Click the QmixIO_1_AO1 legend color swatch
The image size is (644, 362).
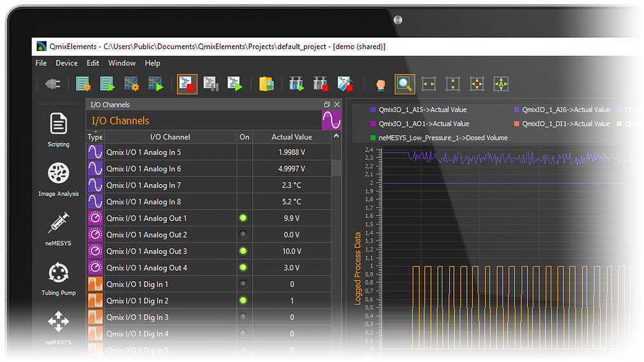373,123
